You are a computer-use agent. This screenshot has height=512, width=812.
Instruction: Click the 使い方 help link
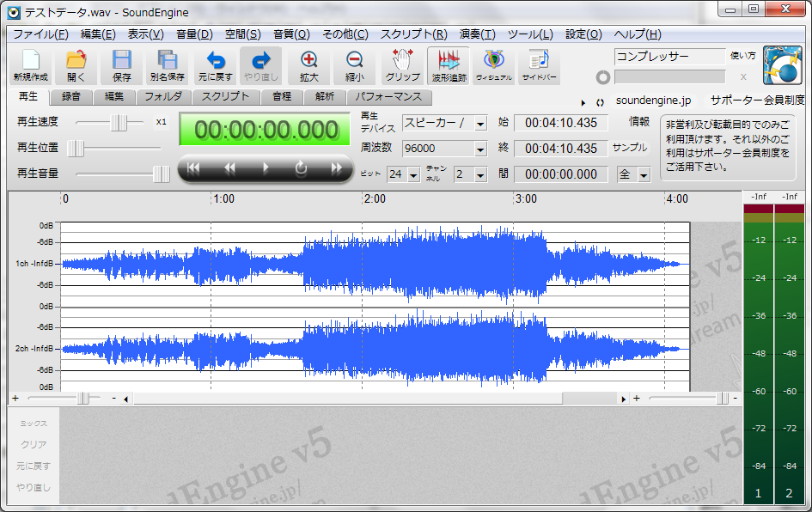(742, 55)
